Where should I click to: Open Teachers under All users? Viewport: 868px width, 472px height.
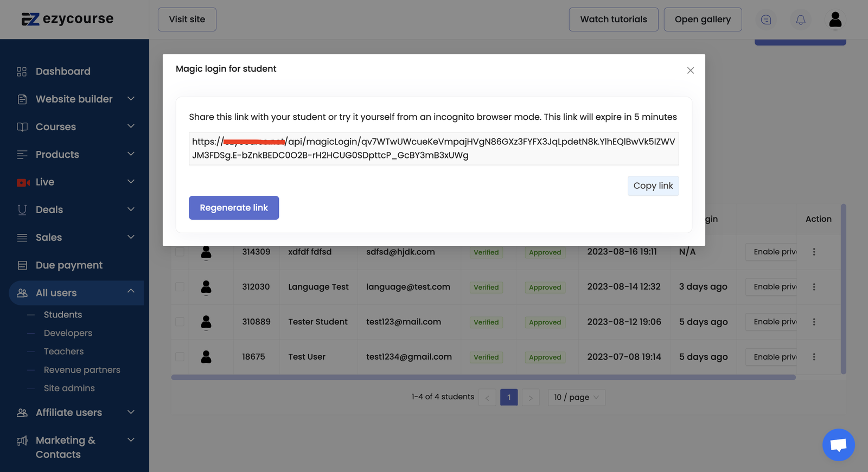63,352
